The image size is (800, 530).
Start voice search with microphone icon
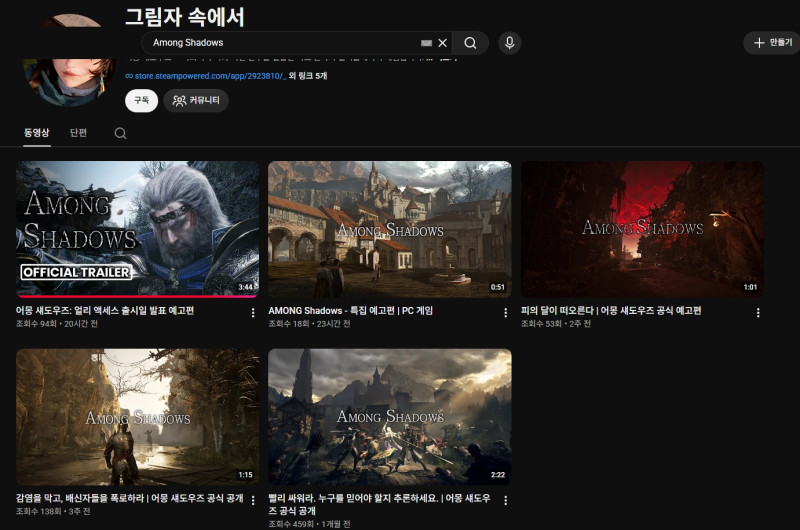509,43
